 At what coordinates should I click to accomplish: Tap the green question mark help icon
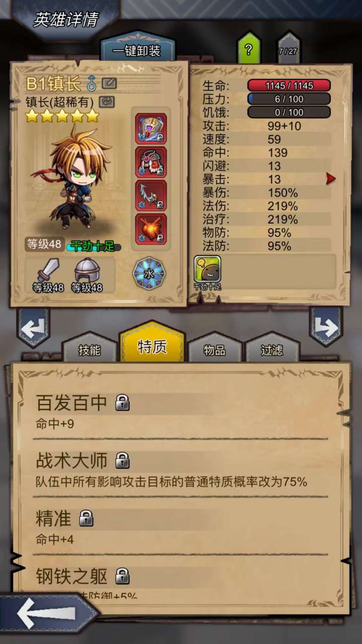tap(248, 50)
